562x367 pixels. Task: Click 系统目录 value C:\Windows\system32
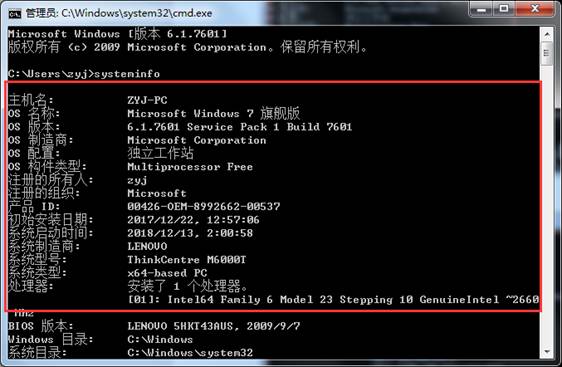(x=190, y=353)
